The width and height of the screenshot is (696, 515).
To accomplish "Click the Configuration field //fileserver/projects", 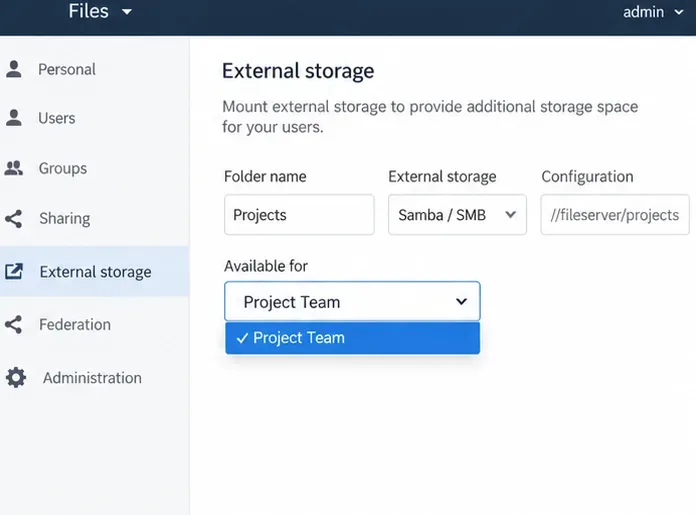I will coord(615,215).
